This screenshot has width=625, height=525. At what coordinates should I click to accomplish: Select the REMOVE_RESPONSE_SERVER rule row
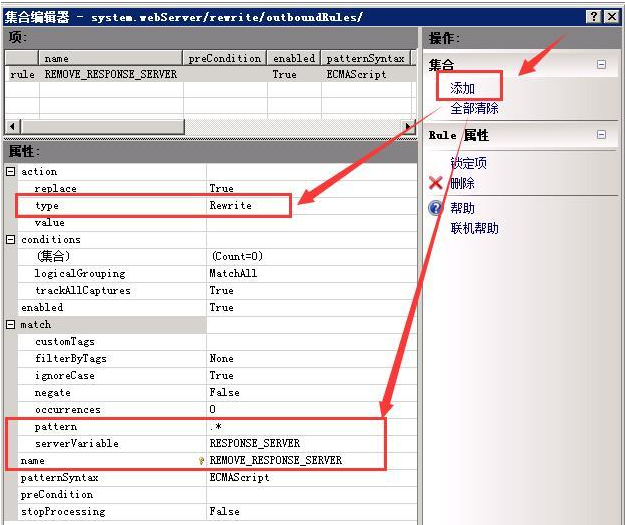click(x=110, y=74)
